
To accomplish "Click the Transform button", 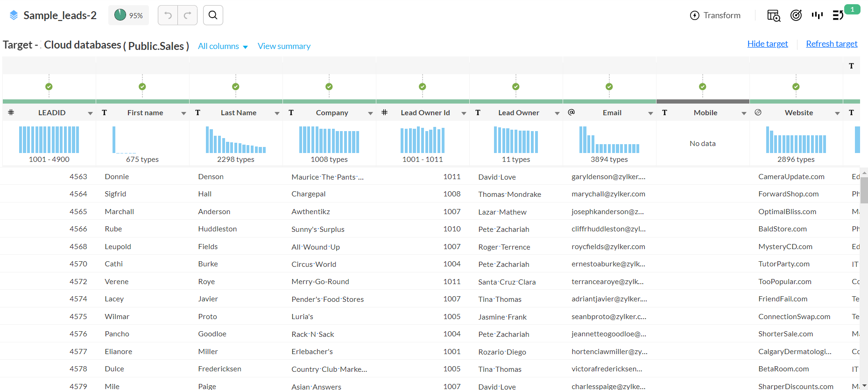I will point(715,15).
